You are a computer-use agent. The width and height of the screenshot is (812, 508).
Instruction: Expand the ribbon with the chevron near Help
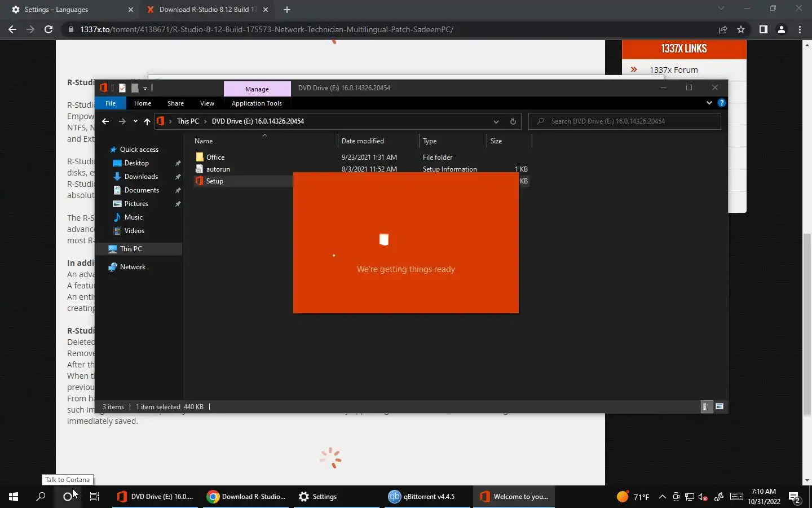[709, 103]
